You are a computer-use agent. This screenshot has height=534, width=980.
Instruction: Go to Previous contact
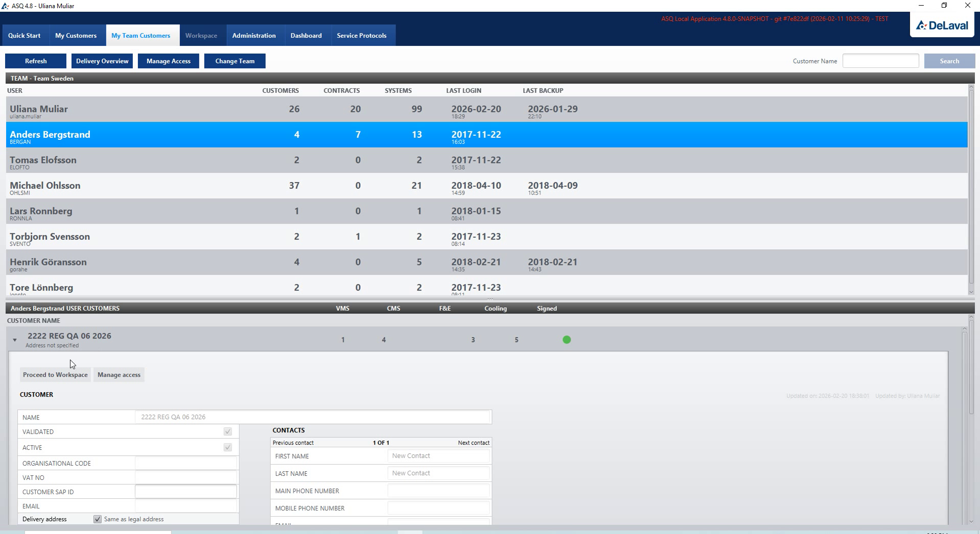pos(293,443)
